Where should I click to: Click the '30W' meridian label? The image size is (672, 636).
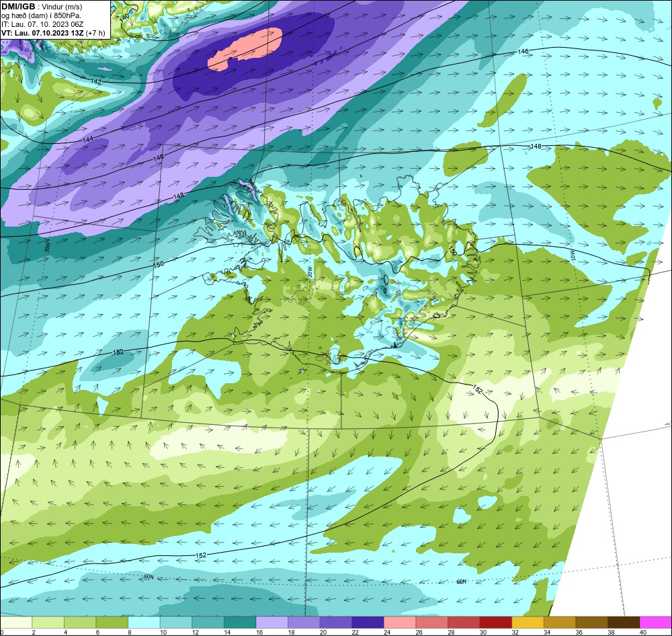[47, 248]
